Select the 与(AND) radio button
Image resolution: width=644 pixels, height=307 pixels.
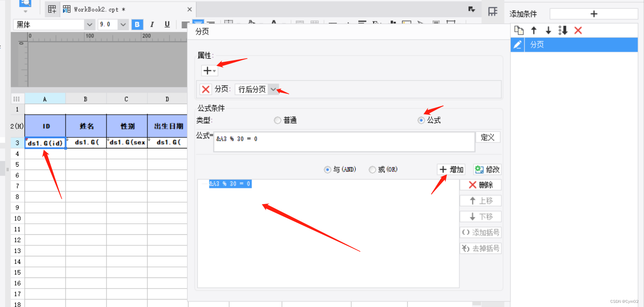327,170
